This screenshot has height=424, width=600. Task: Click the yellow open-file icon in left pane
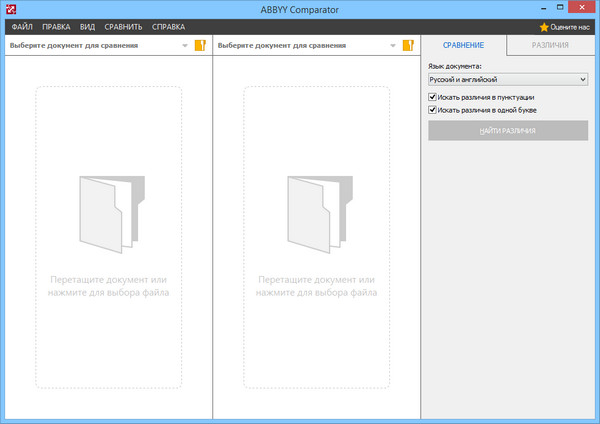(200, 45)
